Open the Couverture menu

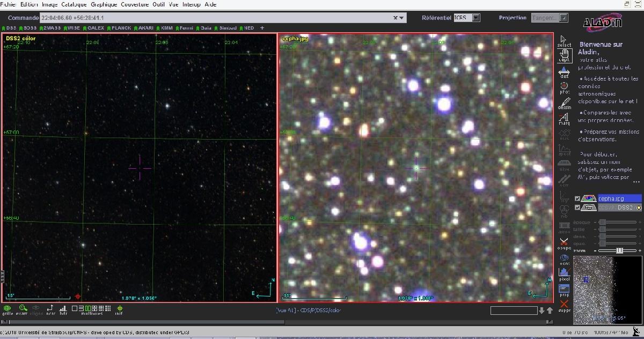(x=135, y=4)
